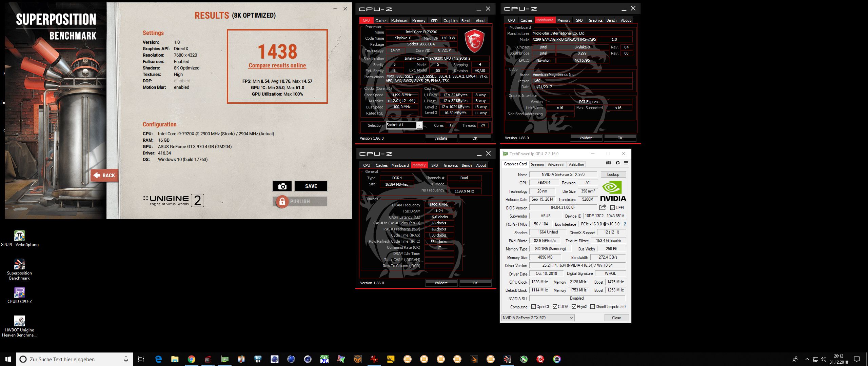Image resolution: width=868 pixels, height=366 pixels.
Task: Click the Close button in GPU-Z
Action: click(x=616, y=318)
